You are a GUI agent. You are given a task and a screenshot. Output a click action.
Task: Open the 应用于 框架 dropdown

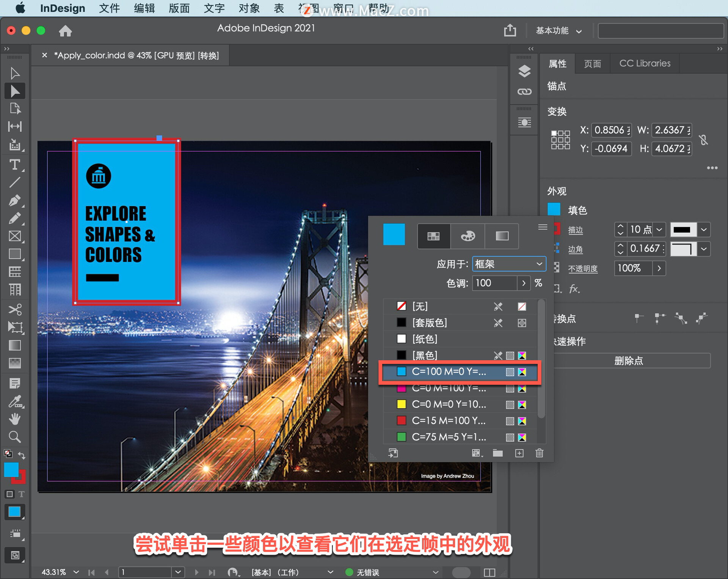[509, 264]
